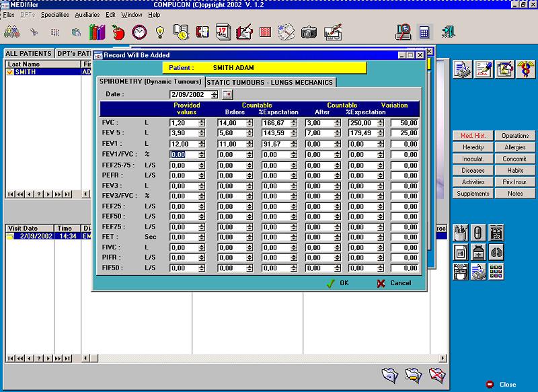Click the FVC provided value spinner arrows

202,123
